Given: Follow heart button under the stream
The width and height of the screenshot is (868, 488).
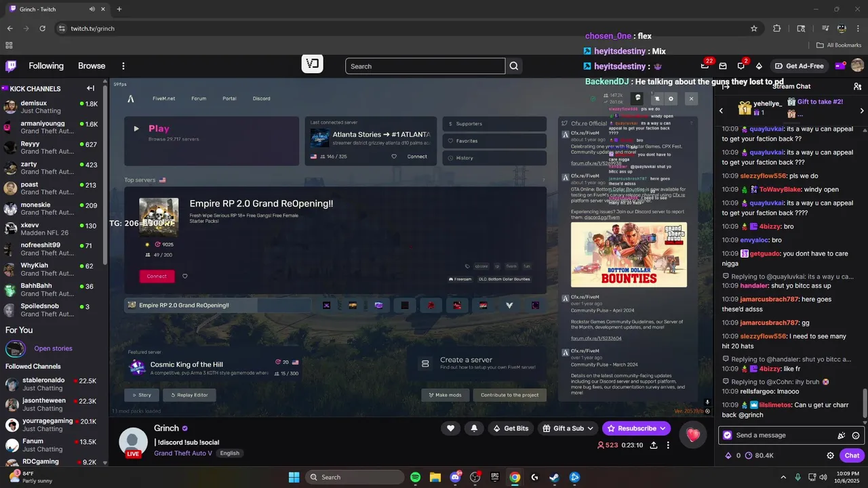Looking at the screenshot, I should [450, 428].
